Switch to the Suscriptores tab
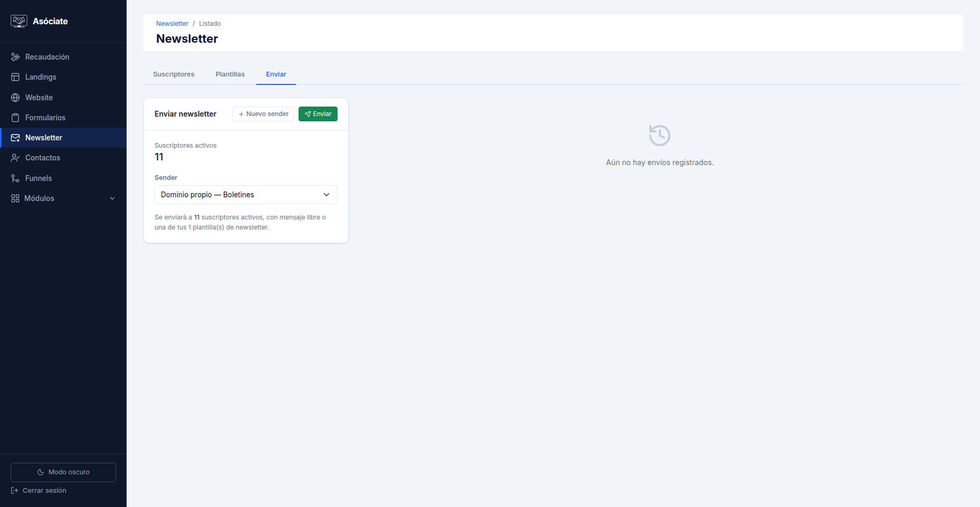This screenshot has width=980, height=507. [x=174, y=74]
